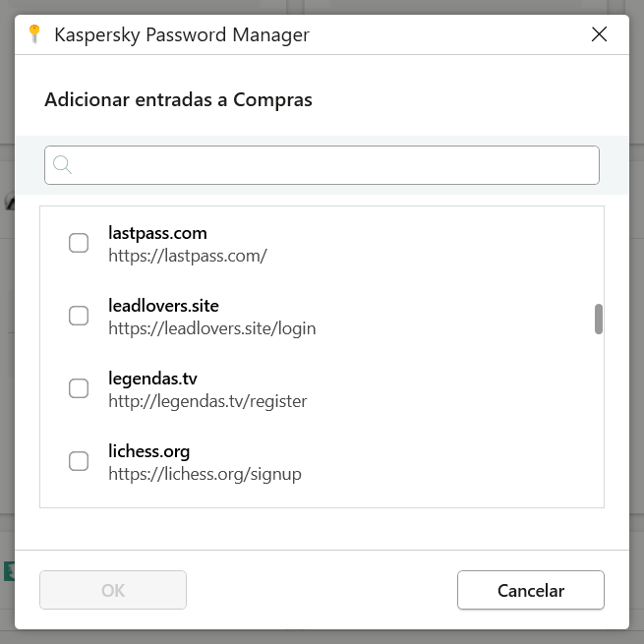The width and height of the screenshot is (644, 644).
Task: Click the legendas.tv/register URL text
Action: (x=207, y=401)
